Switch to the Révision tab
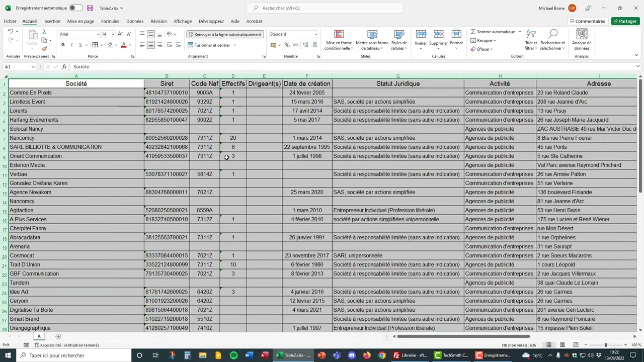This screenshot has width=644, height=362. [158, 21]
